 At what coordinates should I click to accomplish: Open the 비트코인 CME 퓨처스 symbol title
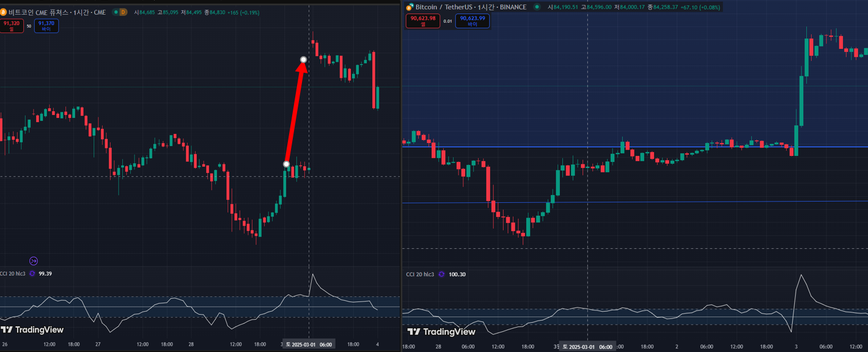click(x=57, y=12)
